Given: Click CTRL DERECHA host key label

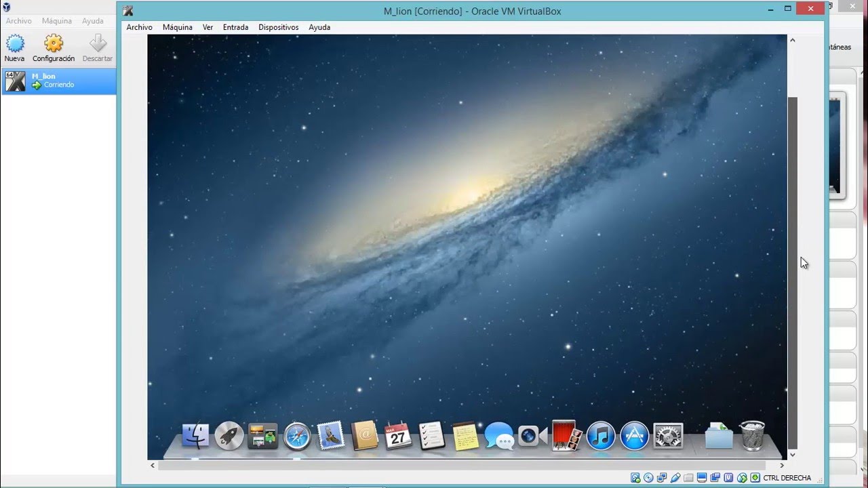Looking at the screenshot, I should tap(787, 478).
